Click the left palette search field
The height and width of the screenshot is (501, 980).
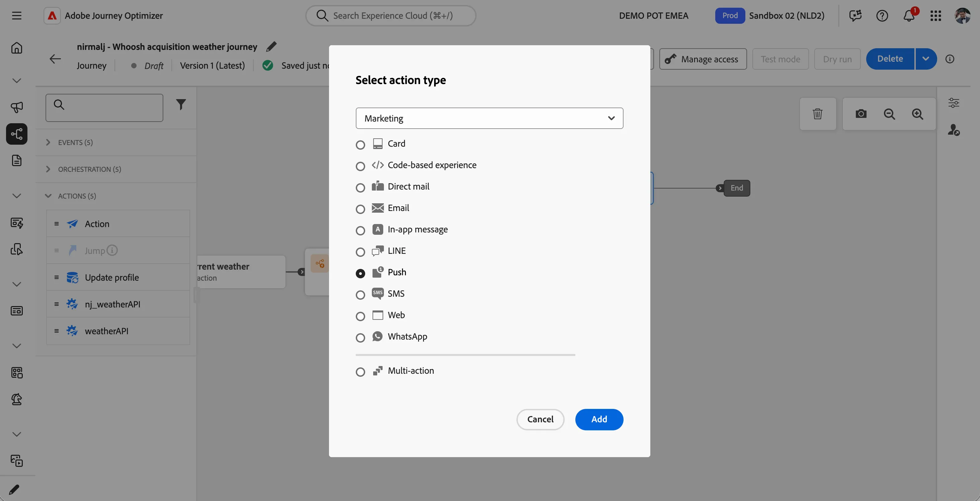[x=104, y=108]
